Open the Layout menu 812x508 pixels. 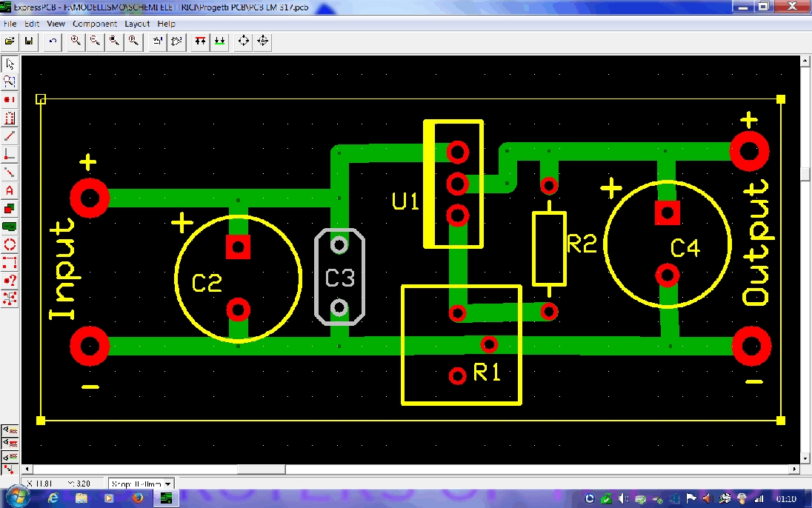click(x=137, y=24)
